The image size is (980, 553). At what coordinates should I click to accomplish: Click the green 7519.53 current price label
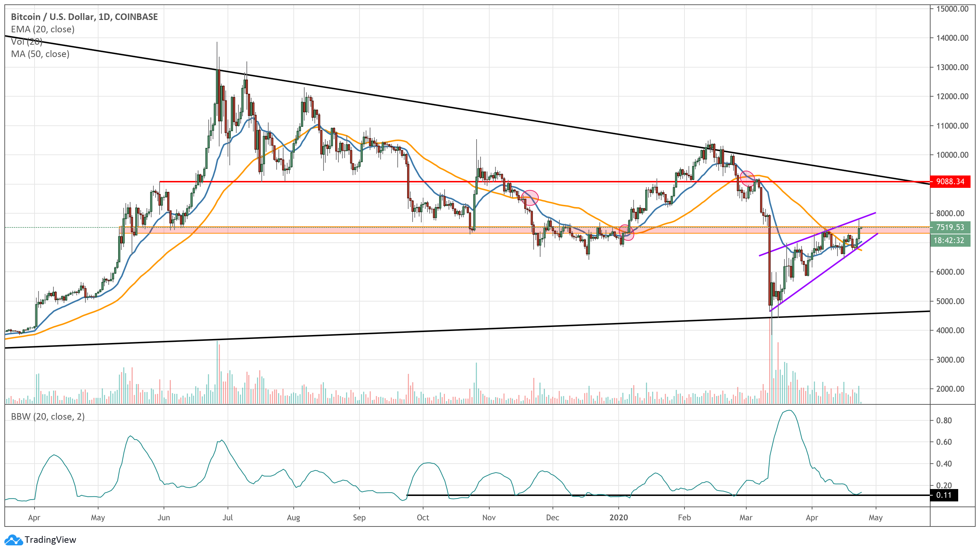(950, 227)
